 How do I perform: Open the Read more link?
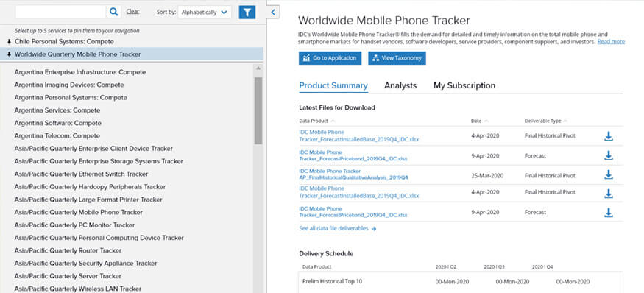(x=611, y=41)
